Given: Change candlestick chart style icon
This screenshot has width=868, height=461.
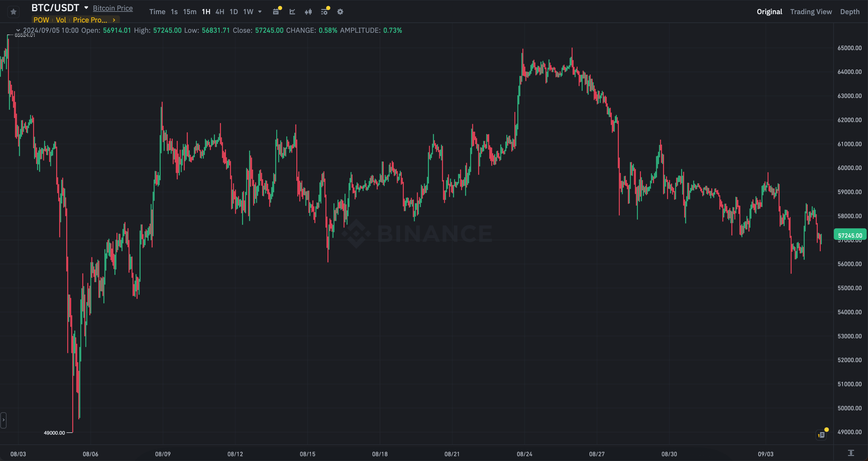Looking at the screenshot, I should pos(308,12).
